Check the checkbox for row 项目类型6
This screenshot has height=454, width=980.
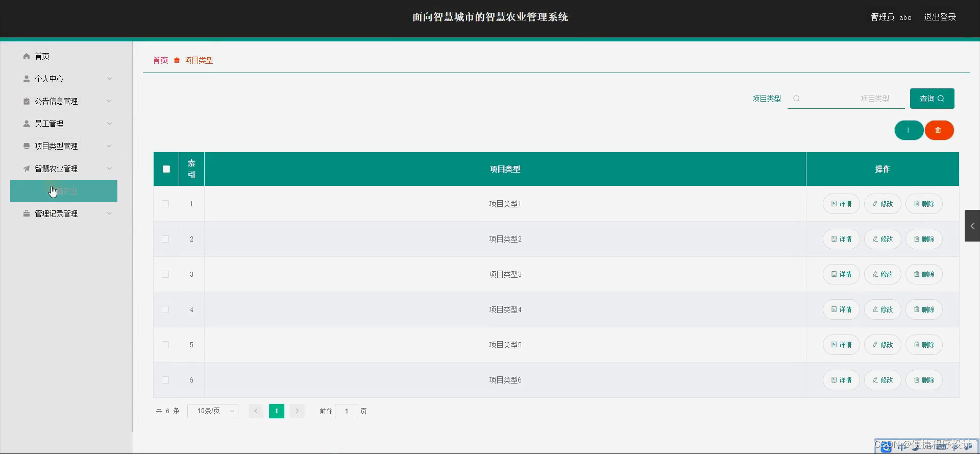tap(165, 380)
